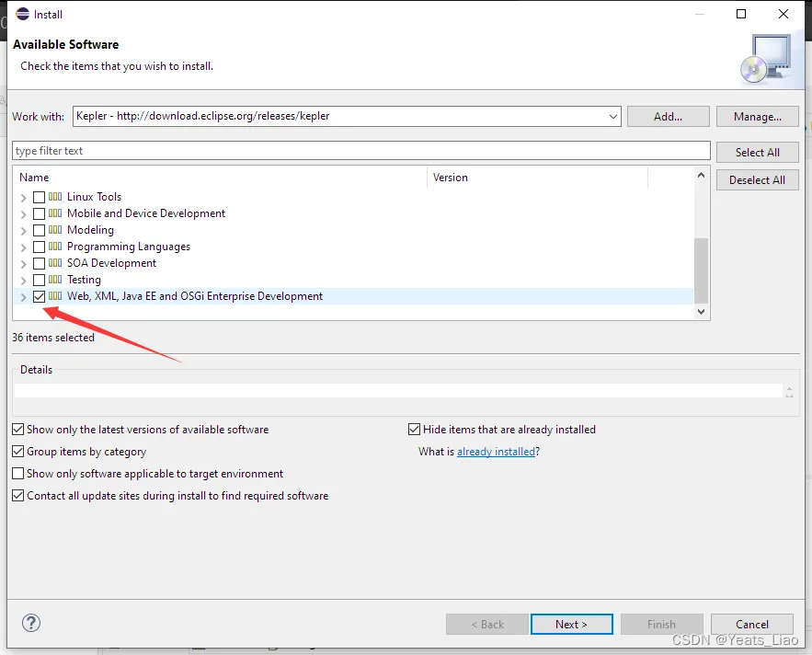Expand the Programming Languages tree node
Image resolution: width=812 pixels, height=655 pixels.
pos(23,247)
